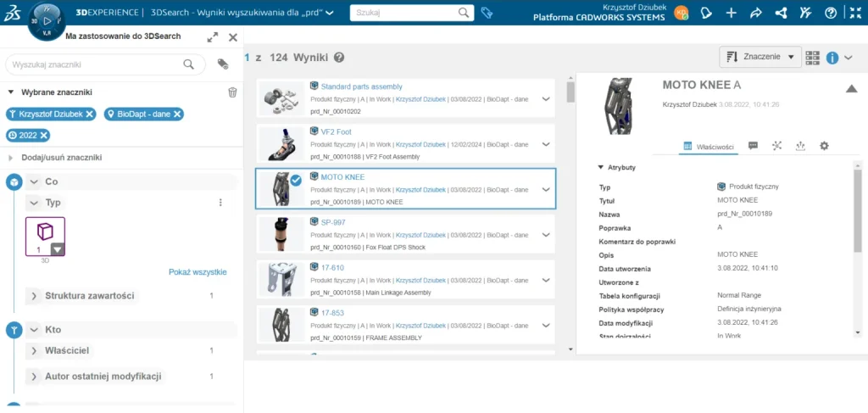
Task: Open the SP-997 result link
Action: (x=333, y=222)
